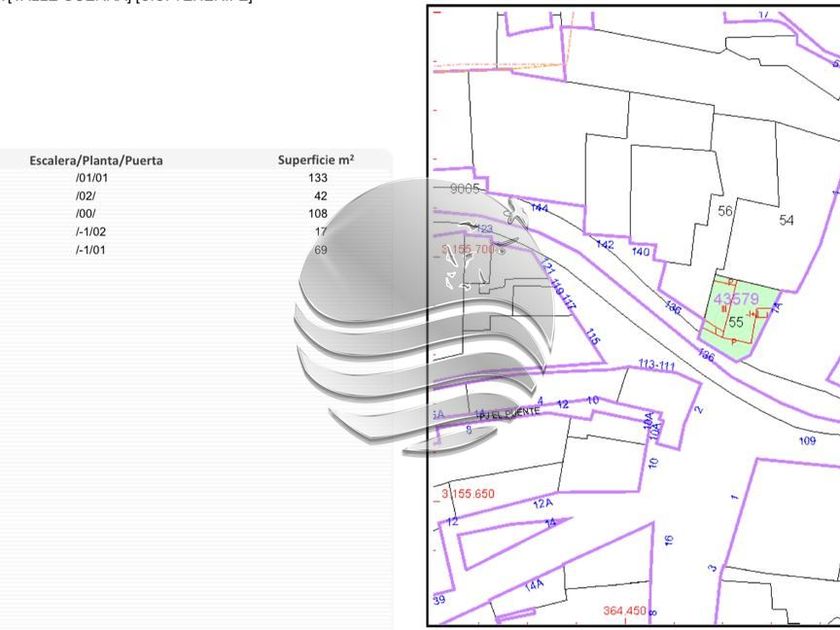The height and width of the screenshot is (630, 840).
Task: Click street number 142 on the map
Action: click(x=605, y=244)
